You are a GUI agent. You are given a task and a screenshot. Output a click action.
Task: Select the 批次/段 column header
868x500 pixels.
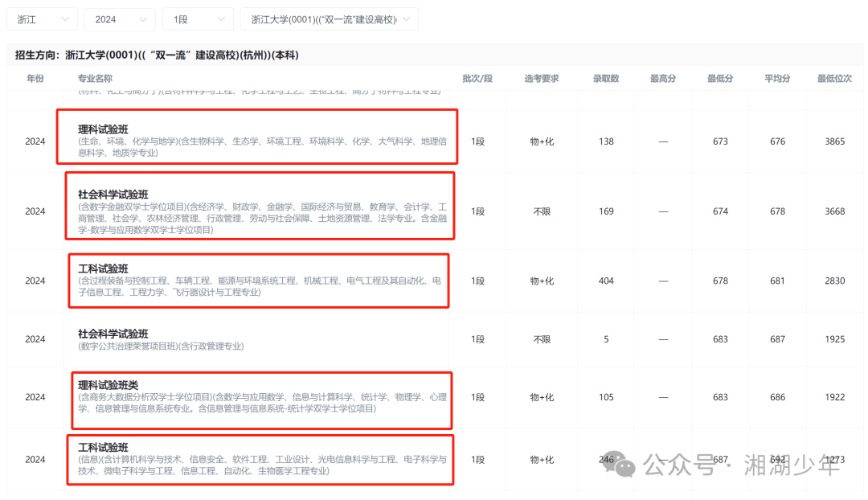[x=477, y=79]
